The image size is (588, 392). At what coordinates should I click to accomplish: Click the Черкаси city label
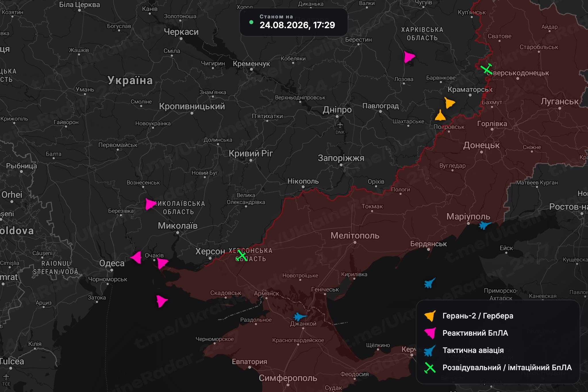(x=181, y=32)
